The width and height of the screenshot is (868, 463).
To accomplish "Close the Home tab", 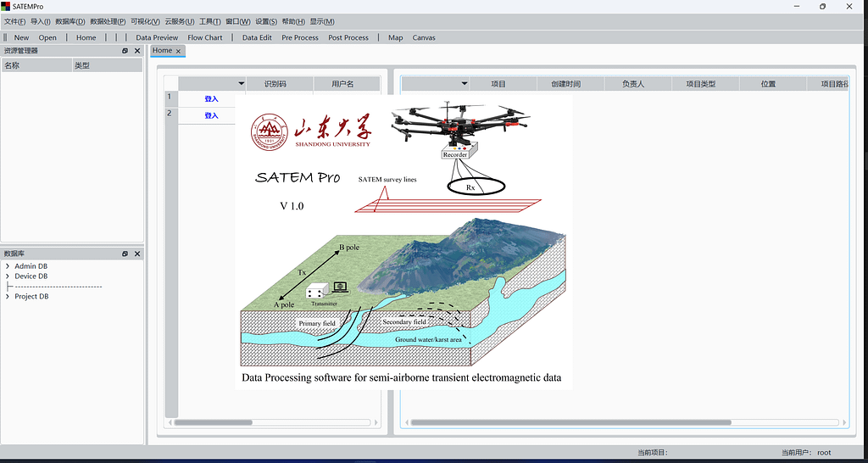I will (178, 51).
